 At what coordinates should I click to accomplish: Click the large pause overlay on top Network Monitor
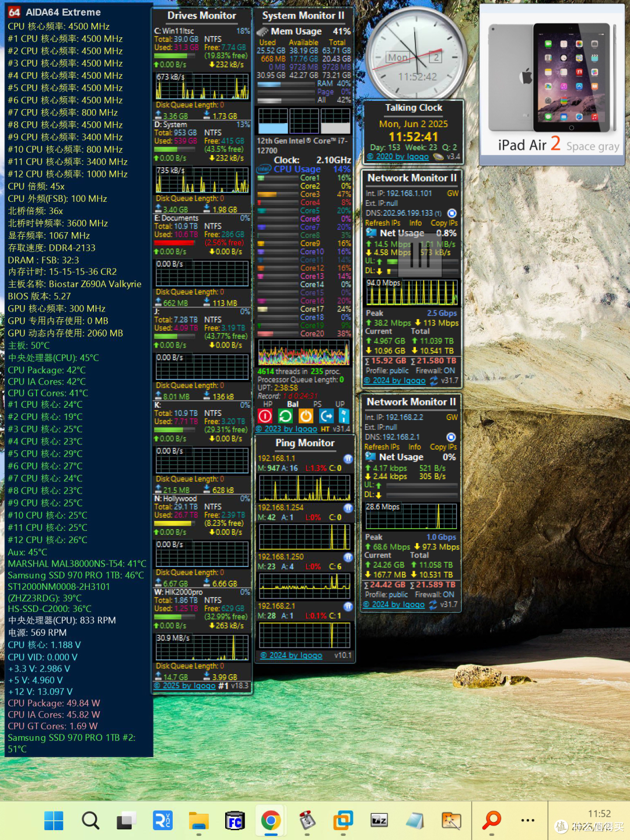pos(421,257)
